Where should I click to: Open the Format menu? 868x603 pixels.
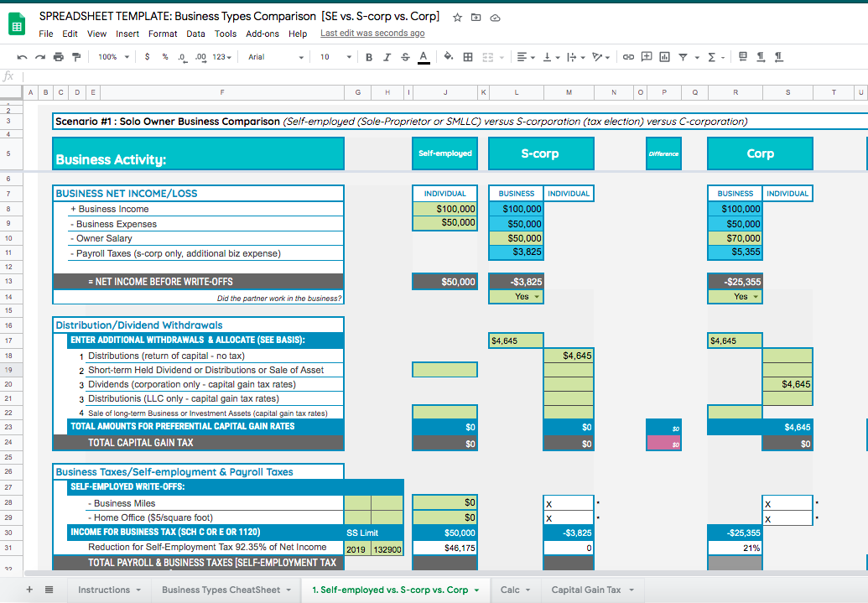(x=163, y=34)
